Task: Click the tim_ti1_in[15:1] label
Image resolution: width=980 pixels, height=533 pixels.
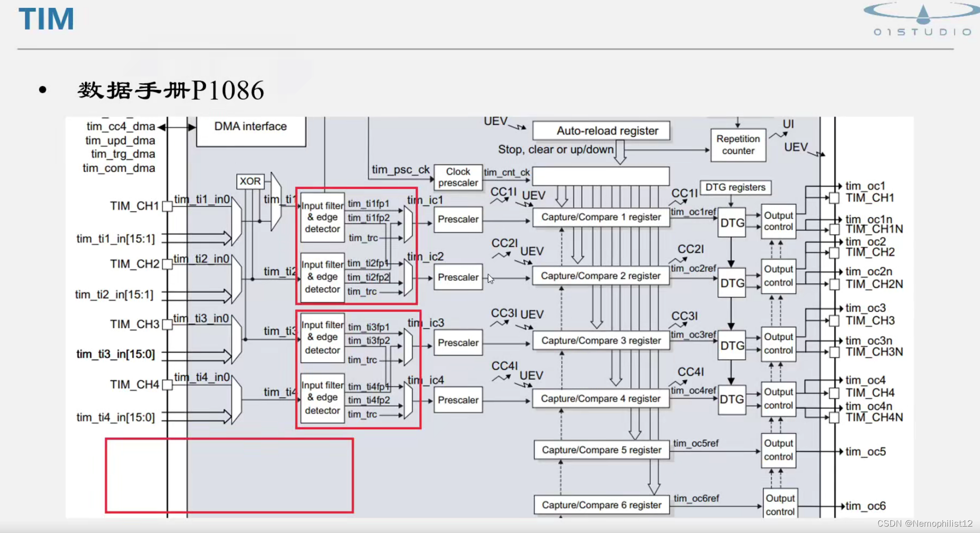Action: coord(115,239)
